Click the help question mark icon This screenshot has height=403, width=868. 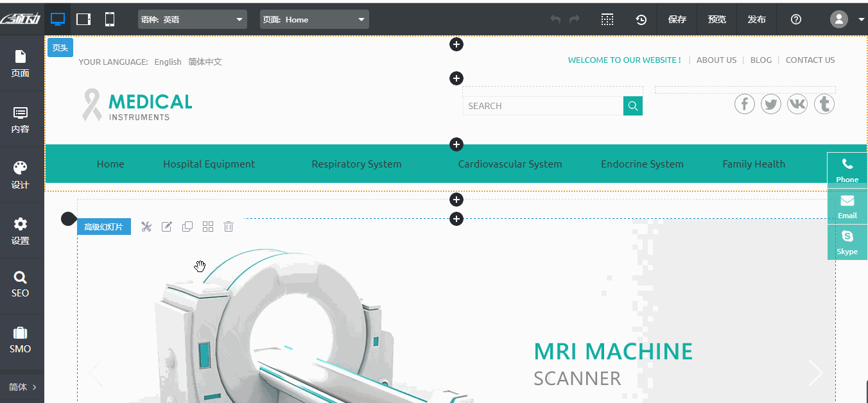click(796, 19)
